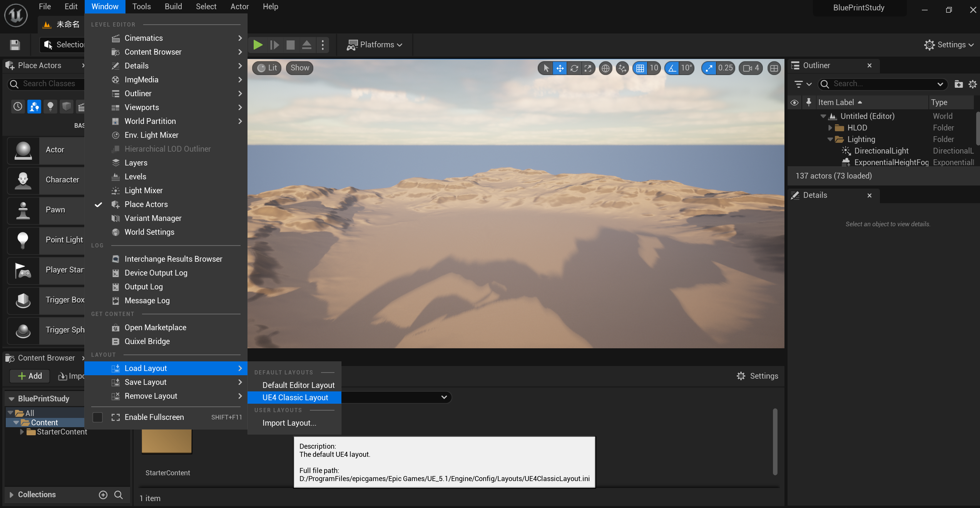Click the Add content button
Screen dimensions: 980x508
(30, 376)
